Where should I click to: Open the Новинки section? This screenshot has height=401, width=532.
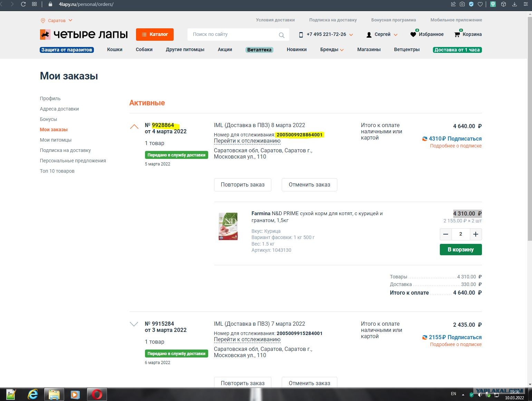pyautogui.click(x=297, y=49)
